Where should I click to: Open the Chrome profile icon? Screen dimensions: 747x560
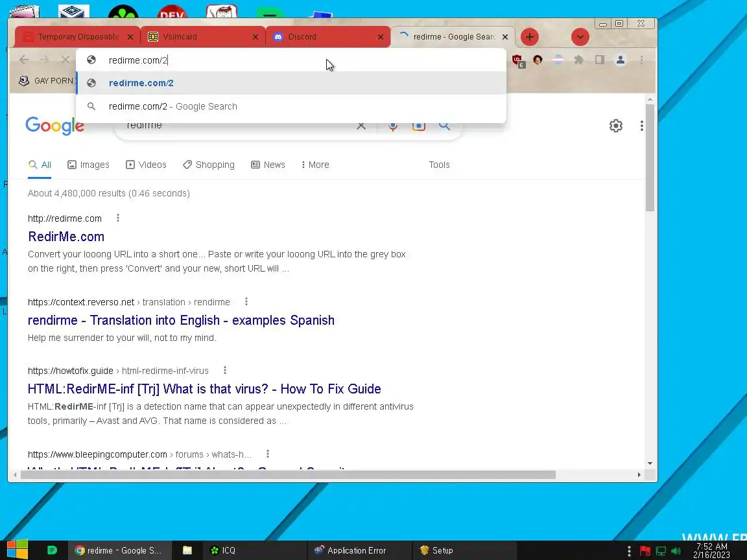pos(621,60)
